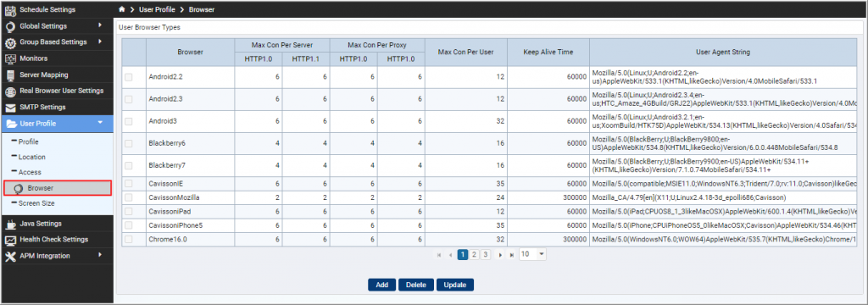Select Profile under User Profile

tap(28, 141)
